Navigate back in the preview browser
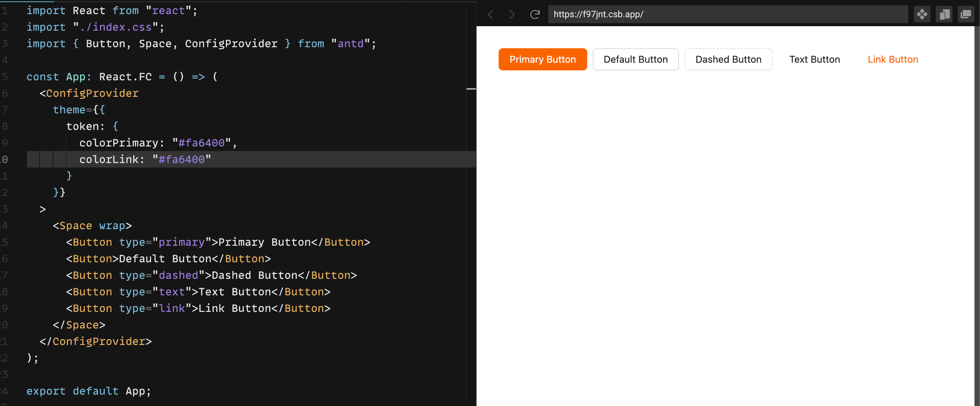Viewport: 980px width, 406px height. tap(490, 14)
